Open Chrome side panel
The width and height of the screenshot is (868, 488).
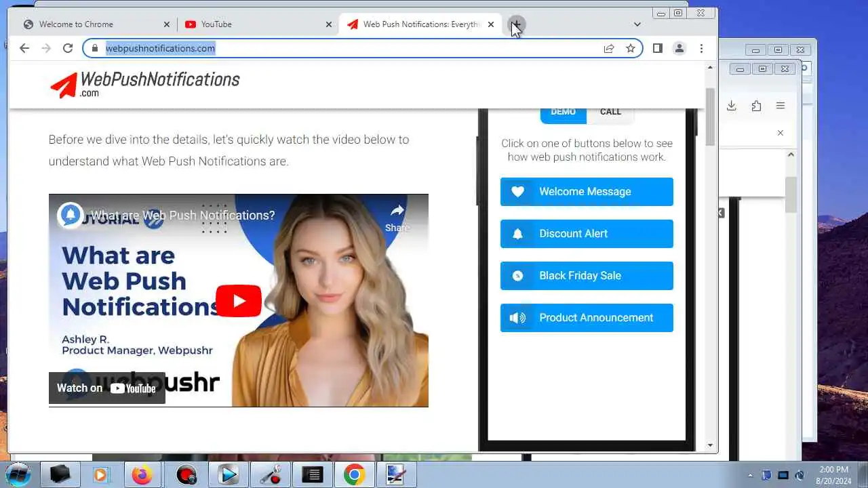(657, 48)
